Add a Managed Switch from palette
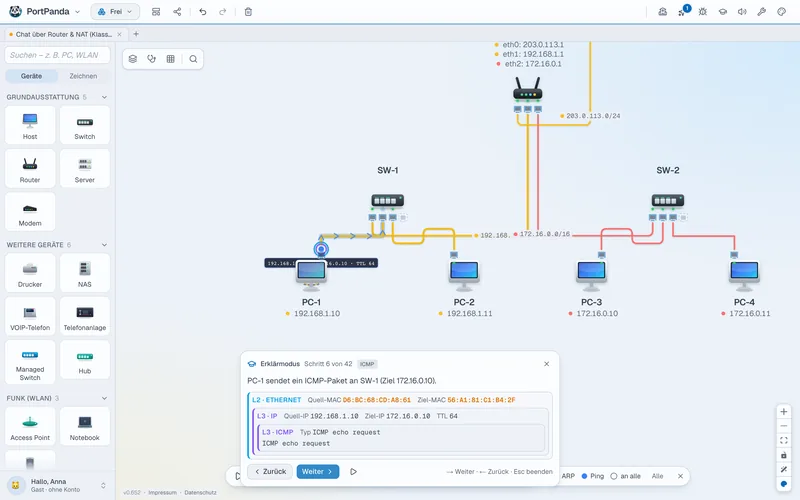The height and width of the screenshot is (500, 800). [30, 362]
